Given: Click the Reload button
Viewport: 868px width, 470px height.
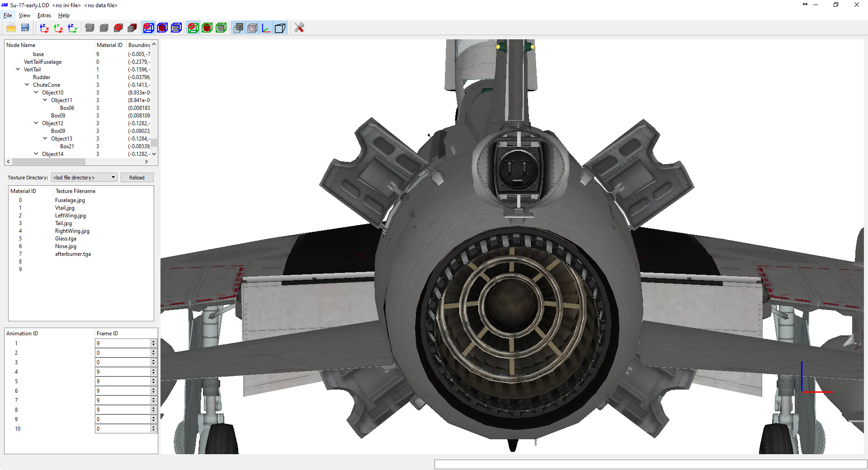Looking at the screenshot, I should pos(137,178).
